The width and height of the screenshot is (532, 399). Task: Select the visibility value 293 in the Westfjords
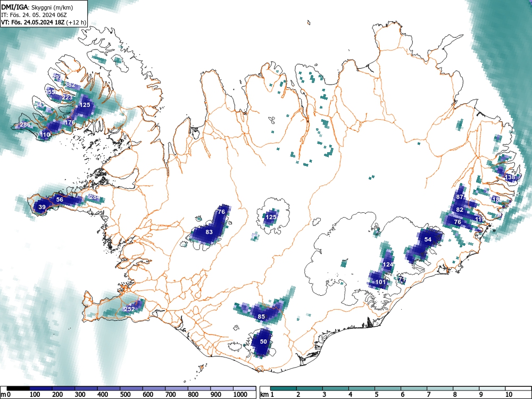(x=57, y=77)
